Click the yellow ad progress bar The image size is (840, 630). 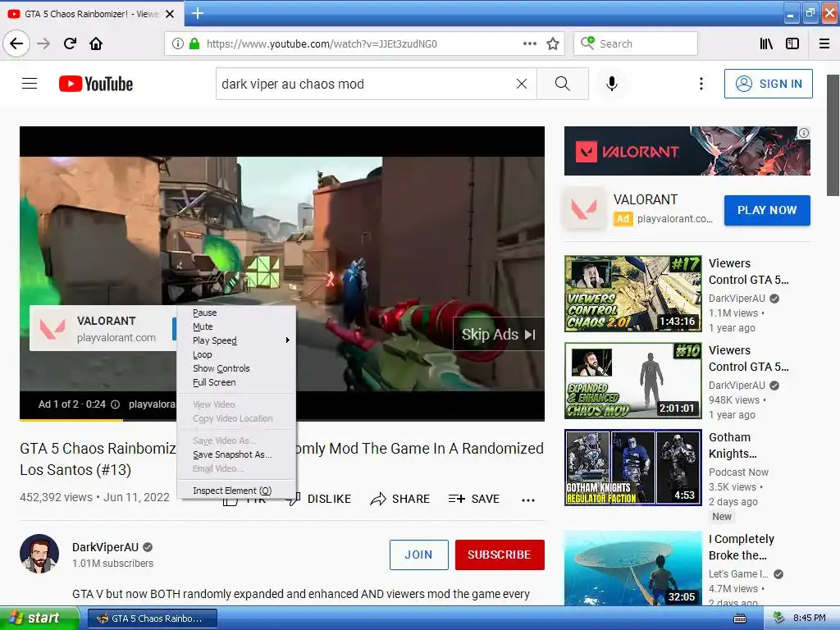(71, 420)
